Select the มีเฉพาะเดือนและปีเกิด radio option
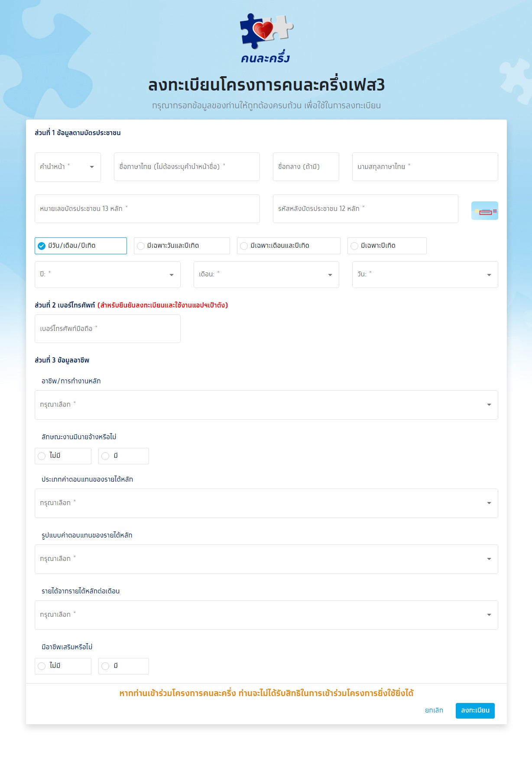The width and height of the screenshot is (532, 758). pyautogui.click(x=244, y=246)
